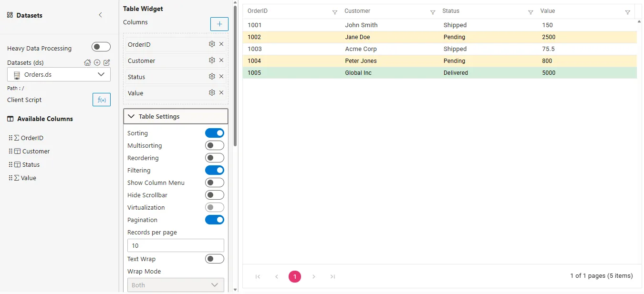
Task: Open the OrderID column settings gear
Action: tap(211, 44)
